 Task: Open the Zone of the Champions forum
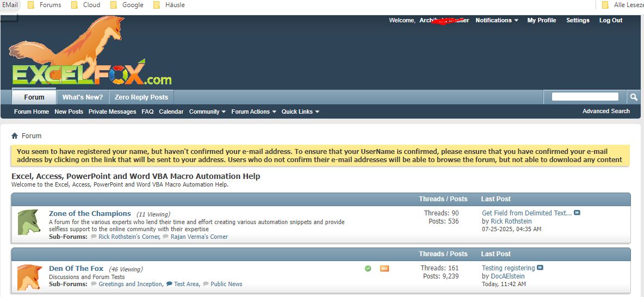click(90, 214)
